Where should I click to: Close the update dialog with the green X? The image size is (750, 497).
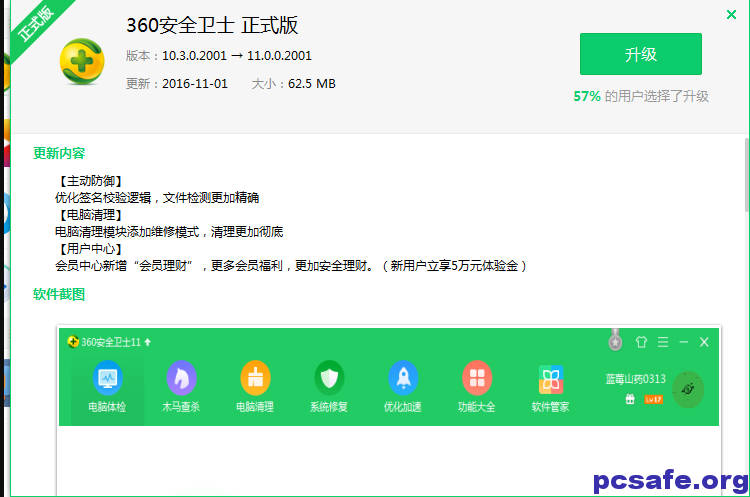(x=731, y=15)
